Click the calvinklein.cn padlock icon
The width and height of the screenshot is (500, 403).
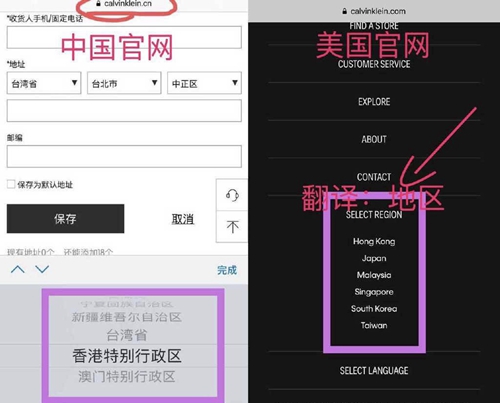pyautogui.click(x=98, y=4)
